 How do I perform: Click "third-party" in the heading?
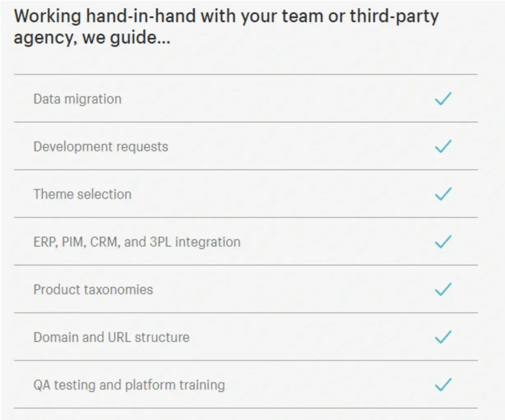tap(394, 16)
